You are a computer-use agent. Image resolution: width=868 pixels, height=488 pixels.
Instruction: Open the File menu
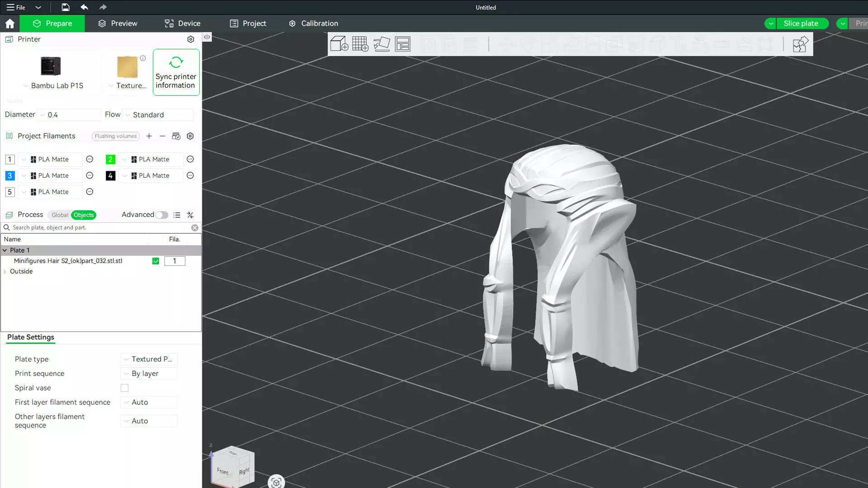coord(16,7)
